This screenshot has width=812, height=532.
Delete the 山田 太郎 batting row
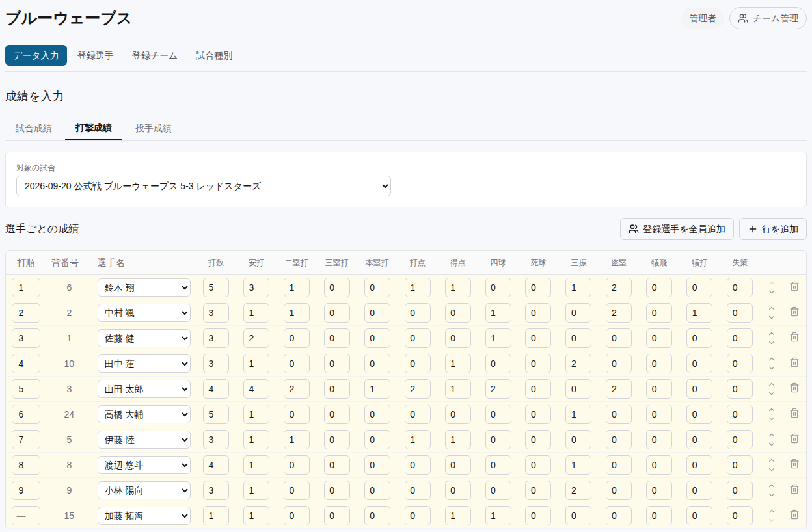click(794, 388)
